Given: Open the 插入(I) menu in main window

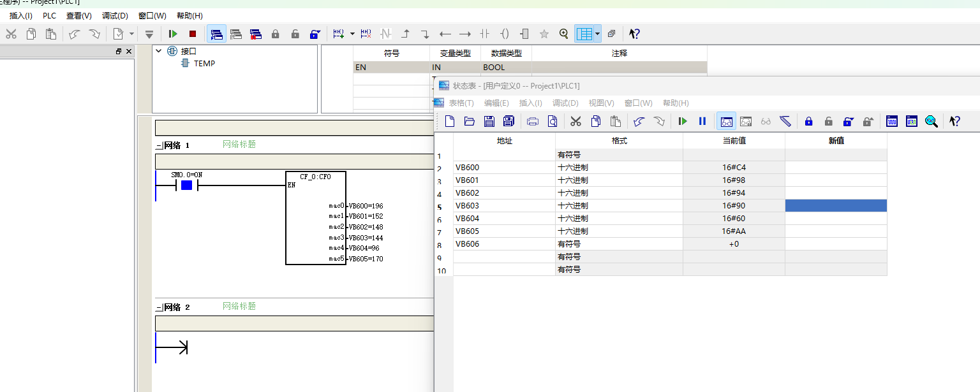Looking at the screenshot, I should [20, 16].
